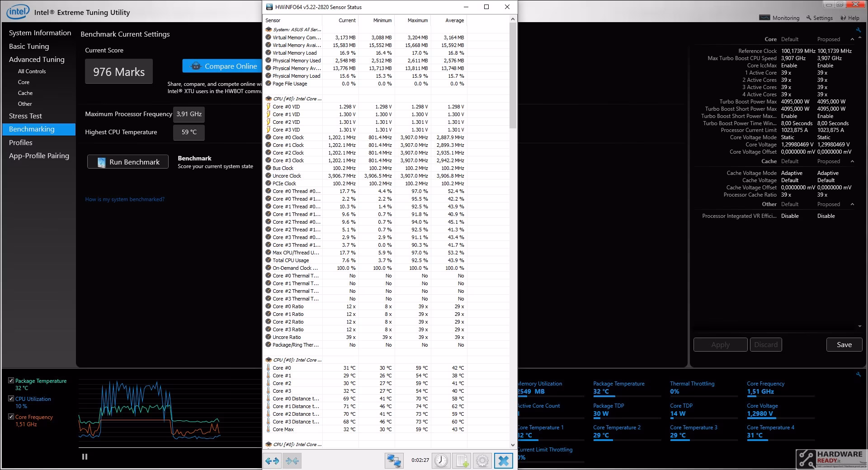The height and width of the screenshot is (470, 868).
Task: Reset HWiNFO min/max with the clock icon
Action: coord(441,461)
